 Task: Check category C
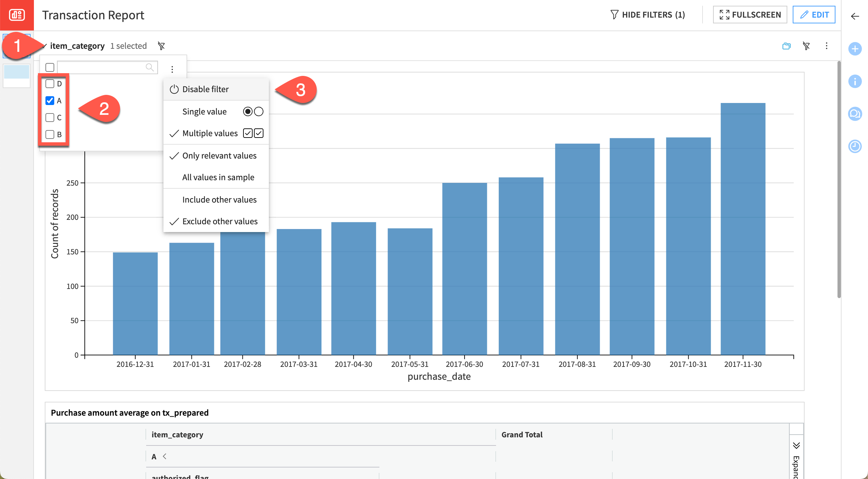[50, 118]
